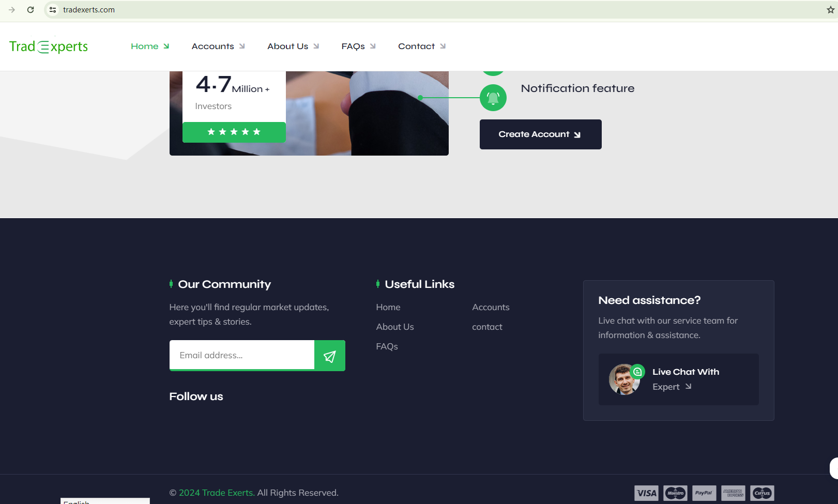Bookmark this page with the star icon
Image resolution: width=838 pixels, height=504 pixels.
[830, 10]
